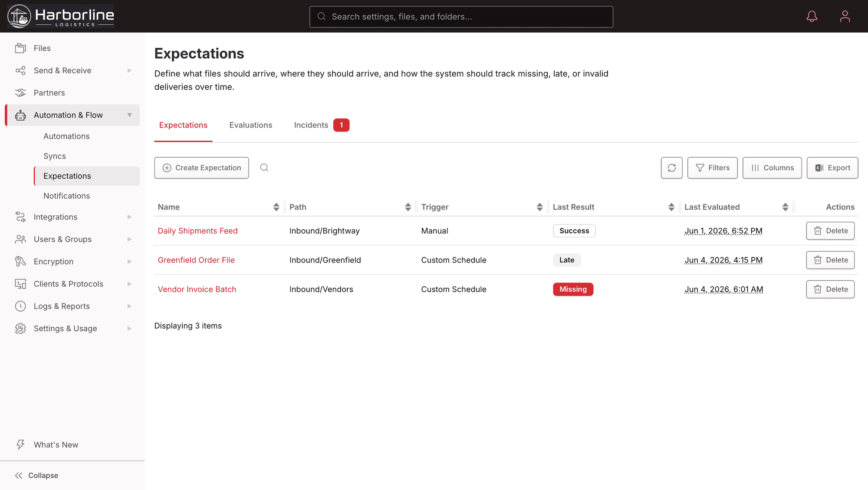Expand the Settings & Usage submenu arrow
Viewport: 868px width, 490px height.
[129, 329]
